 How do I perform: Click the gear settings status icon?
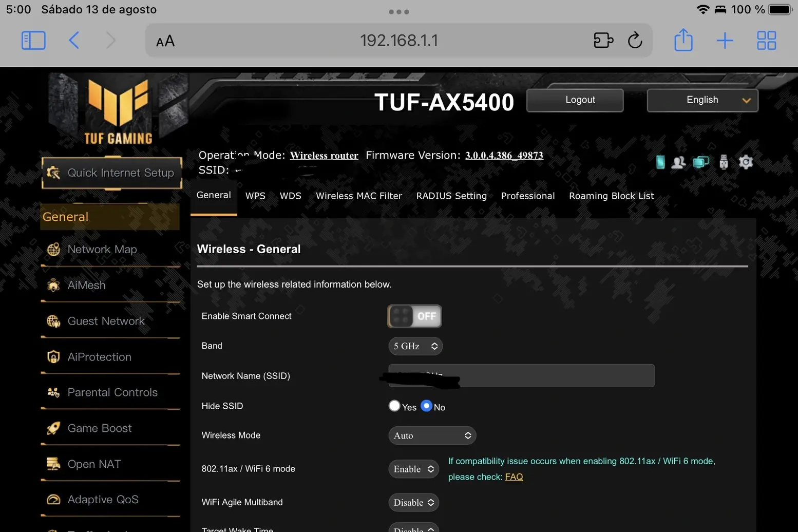pyautogui.click(x=746, y=162)
